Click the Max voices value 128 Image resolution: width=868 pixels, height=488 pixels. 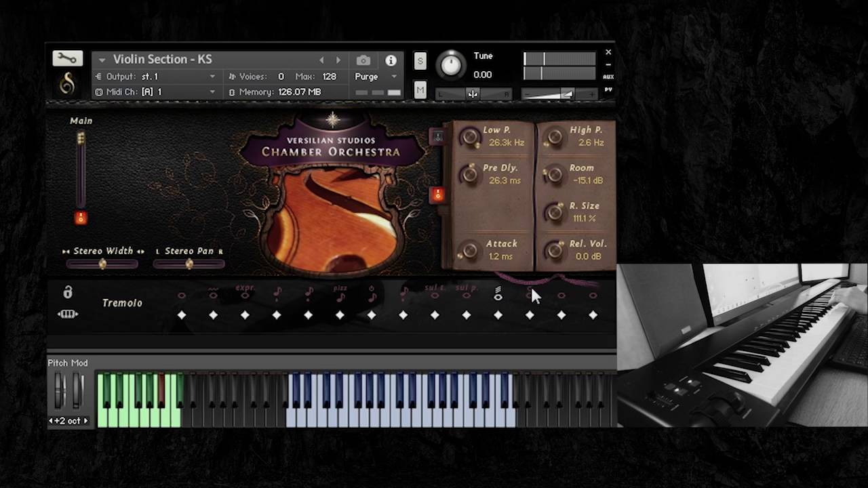point(330,77)
